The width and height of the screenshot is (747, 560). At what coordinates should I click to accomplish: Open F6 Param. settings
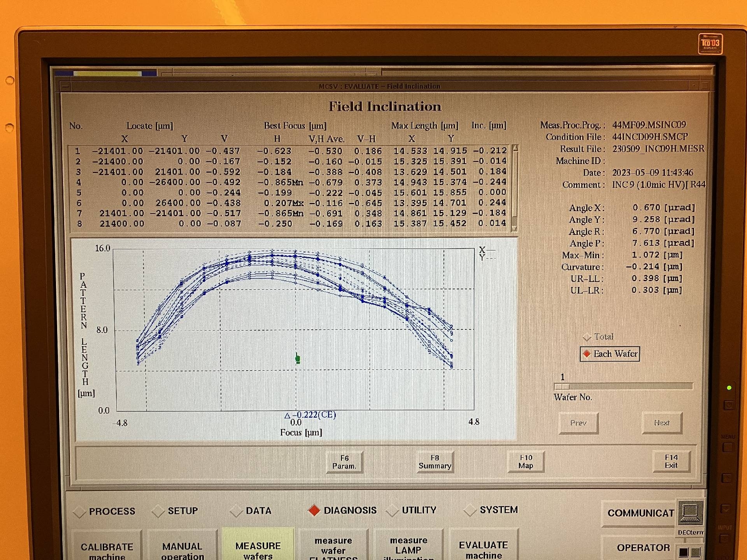coord(344,462)
